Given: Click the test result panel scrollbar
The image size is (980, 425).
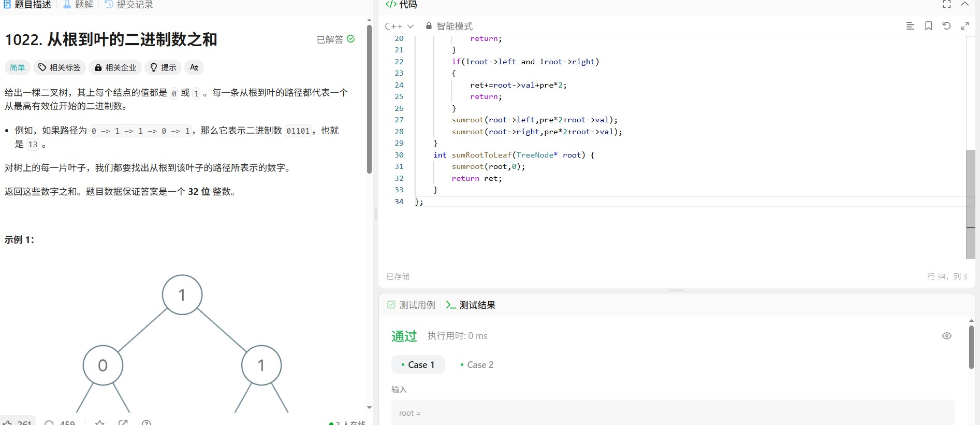Looking at the screenshot, I should coord(971,347).
